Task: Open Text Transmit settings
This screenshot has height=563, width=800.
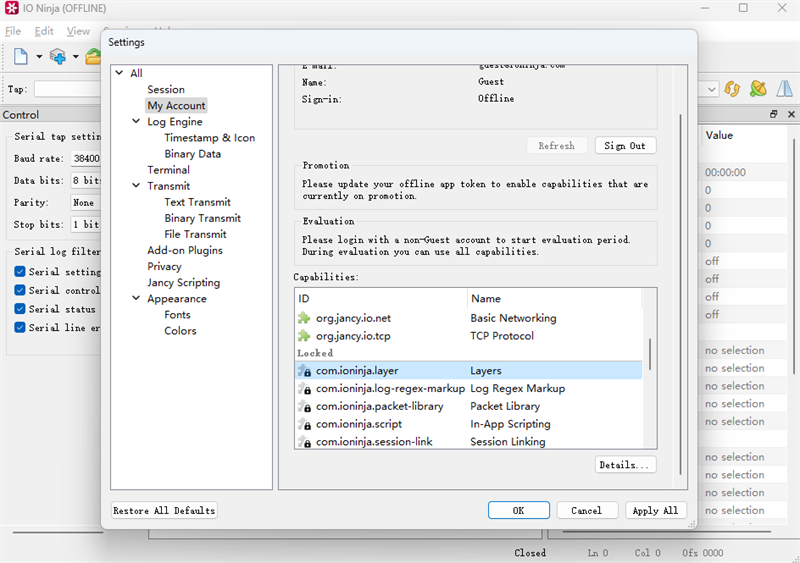Action: point(197,202)
